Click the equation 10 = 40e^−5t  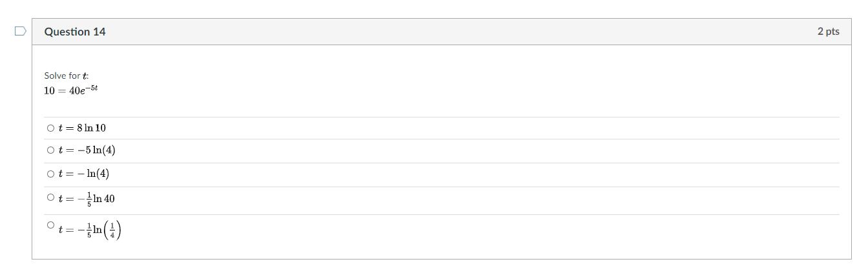(x=70, y=90)
